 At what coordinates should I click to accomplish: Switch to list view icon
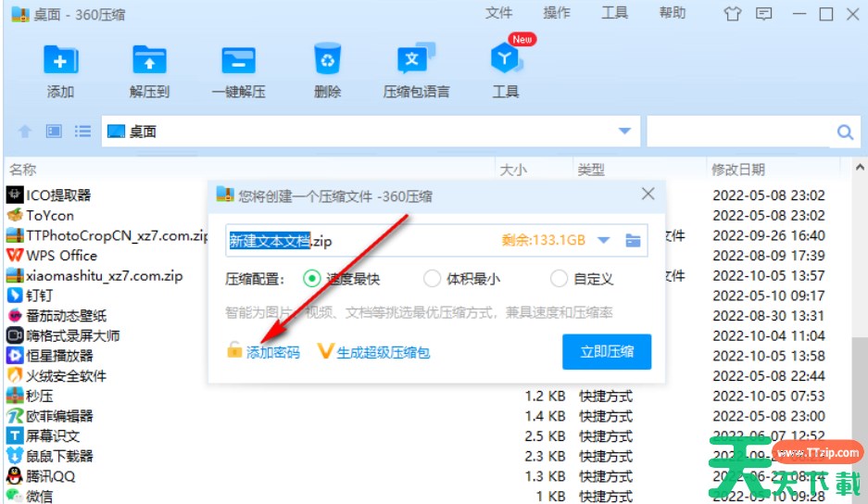[83, 132]
